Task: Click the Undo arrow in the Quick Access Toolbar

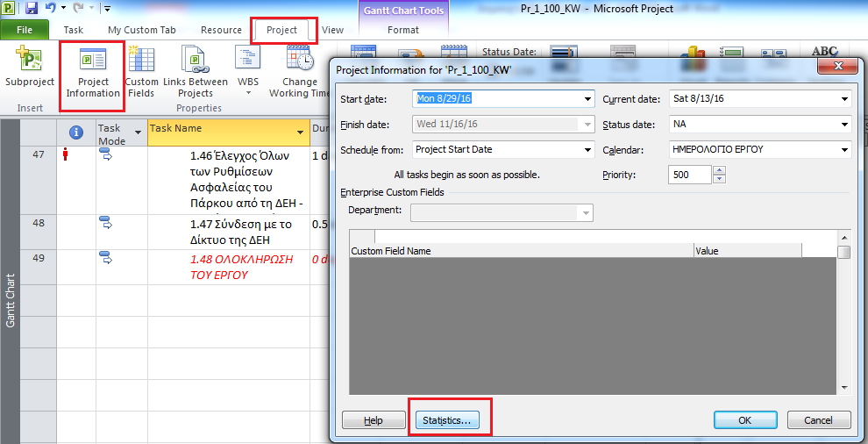Action: [x=50, y=8]
